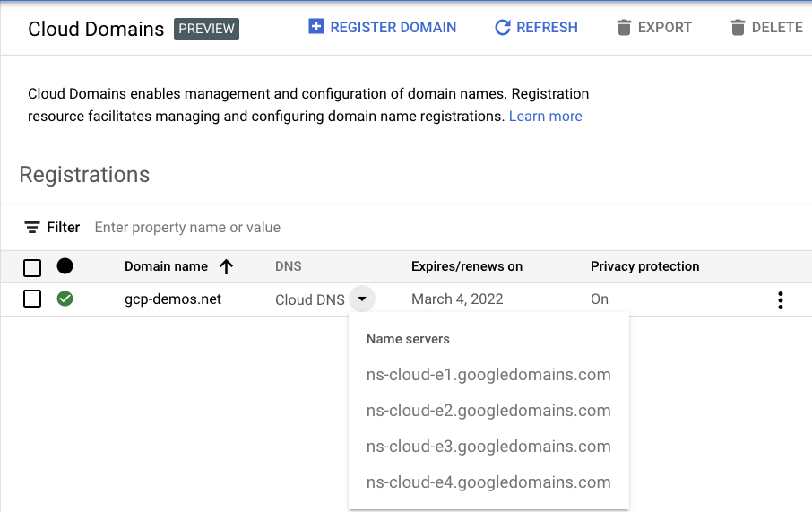Select ns-cloud-e3.googledomains.com name server
This screenshot has height=512, width=812.
tap(488, 447)
